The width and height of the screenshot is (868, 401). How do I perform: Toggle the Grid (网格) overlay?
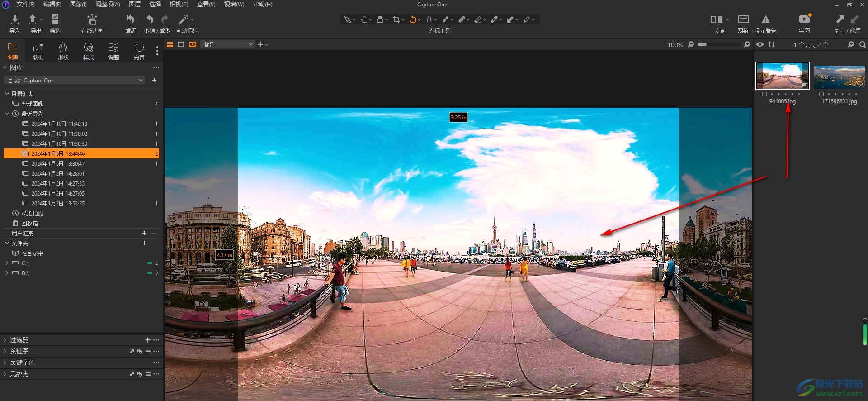(x=743, y=19)
